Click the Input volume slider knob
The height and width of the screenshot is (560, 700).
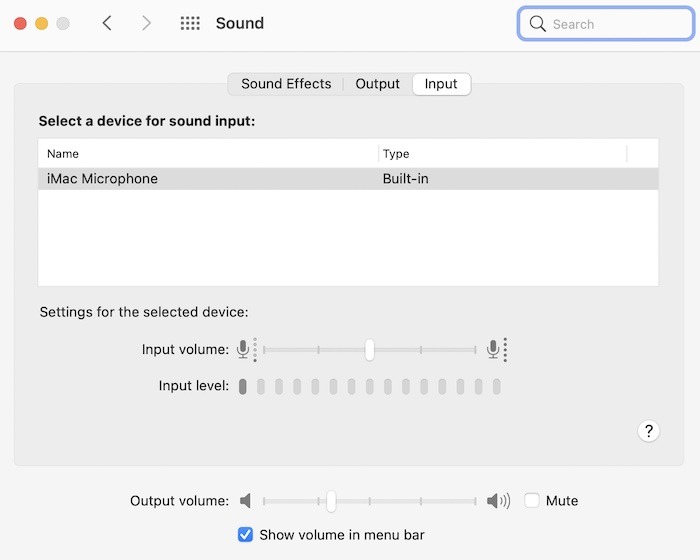(370, 349)
